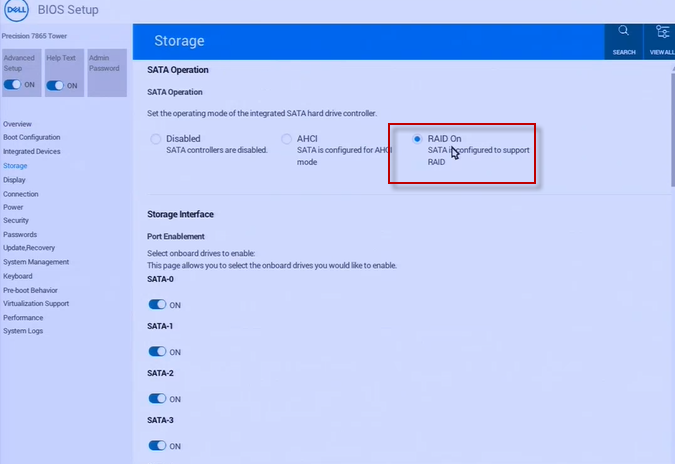Click the Dell logo
This screenshot has height=464, width=675.
(x=16, y=9)
